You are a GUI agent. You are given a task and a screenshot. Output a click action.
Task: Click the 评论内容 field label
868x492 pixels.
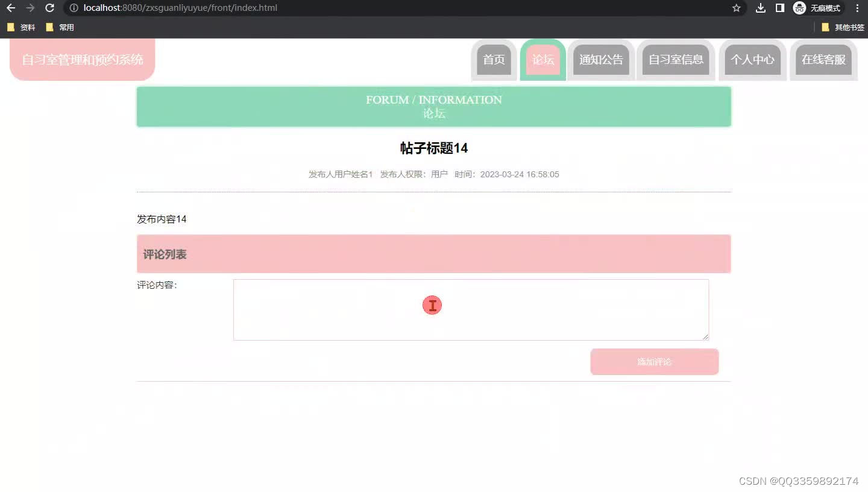point(157,285)
